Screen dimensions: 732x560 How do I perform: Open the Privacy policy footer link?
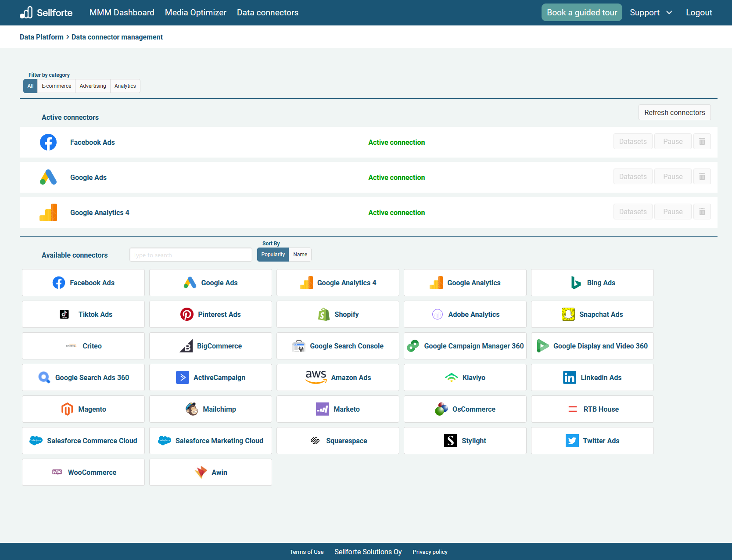430,552
